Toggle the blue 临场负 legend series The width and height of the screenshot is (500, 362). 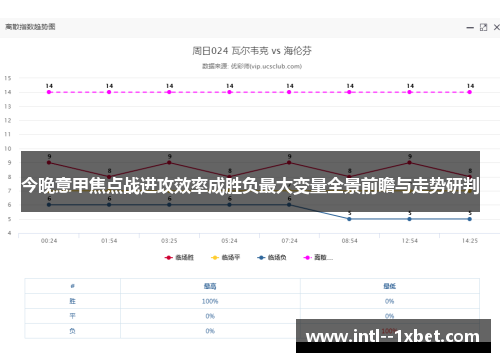[272, 257]
